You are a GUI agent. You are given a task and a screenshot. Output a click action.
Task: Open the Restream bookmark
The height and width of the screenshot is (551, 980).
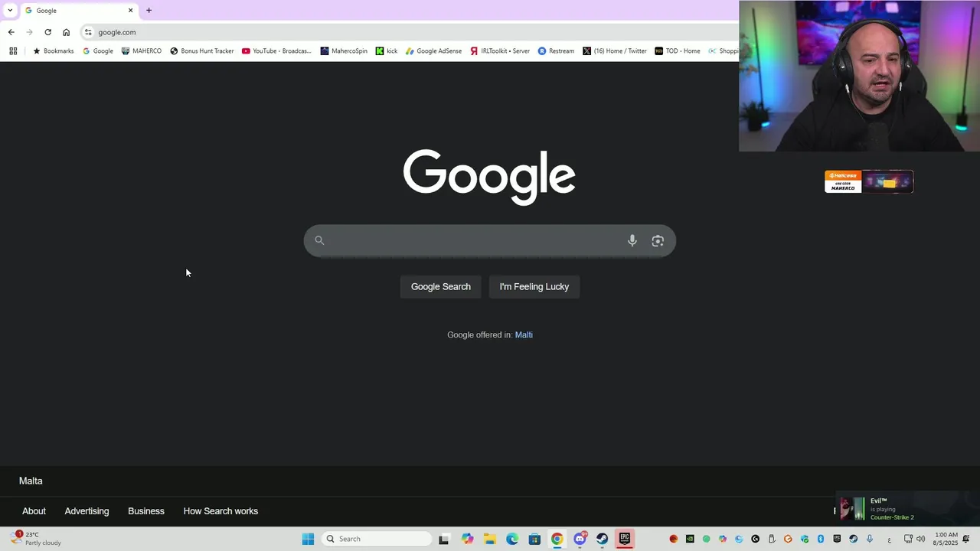coord(556,51)
